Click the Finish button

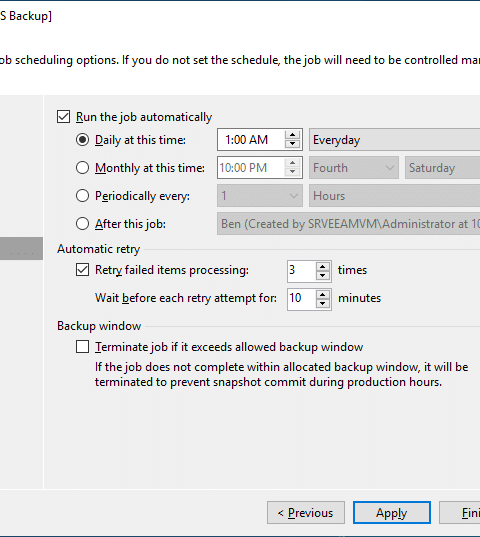pyautogui.click(x=460, y=513)
